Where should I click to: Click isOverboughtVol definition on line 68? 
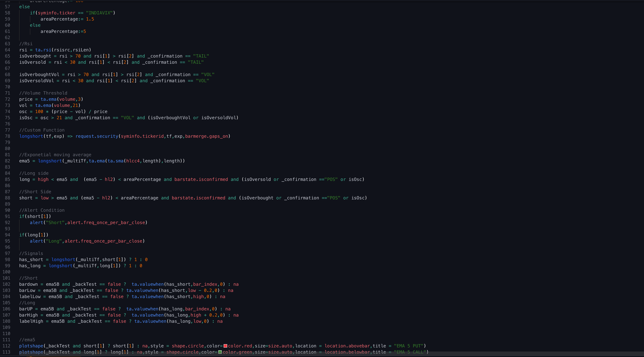point(39,75)
